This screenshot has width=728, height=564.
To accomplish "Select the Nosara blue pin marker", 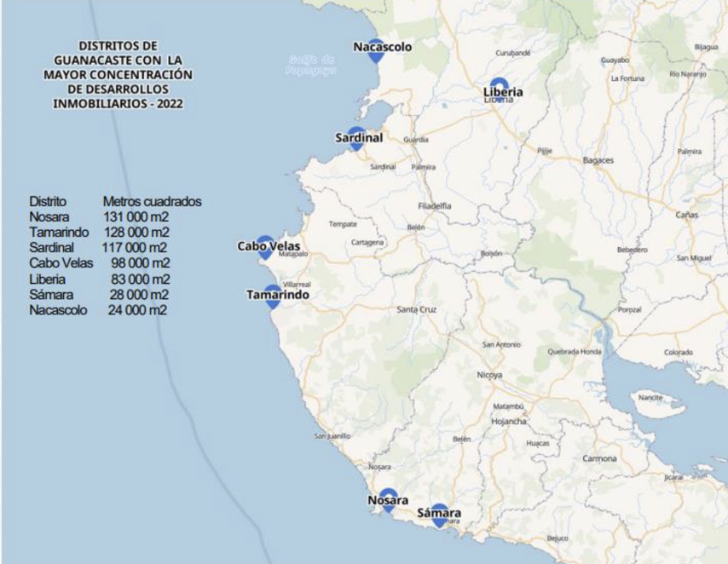I will point(388,500).
